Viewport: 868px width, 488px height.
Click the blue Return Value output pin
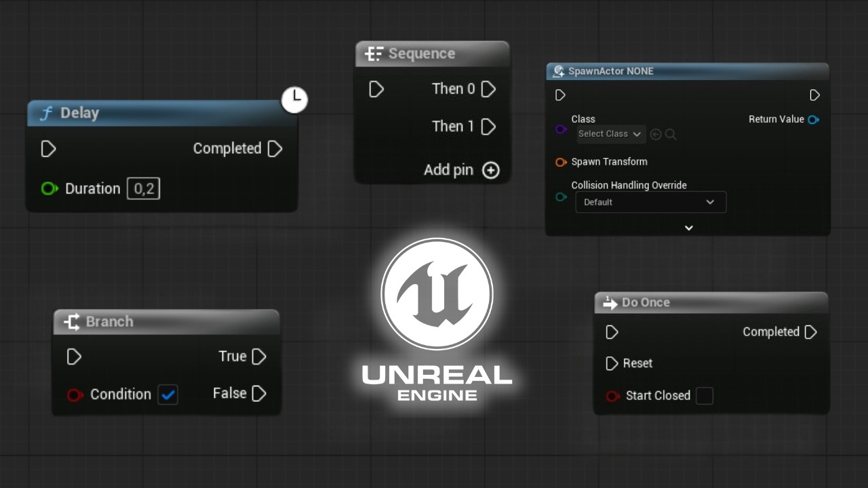point(813,119)
